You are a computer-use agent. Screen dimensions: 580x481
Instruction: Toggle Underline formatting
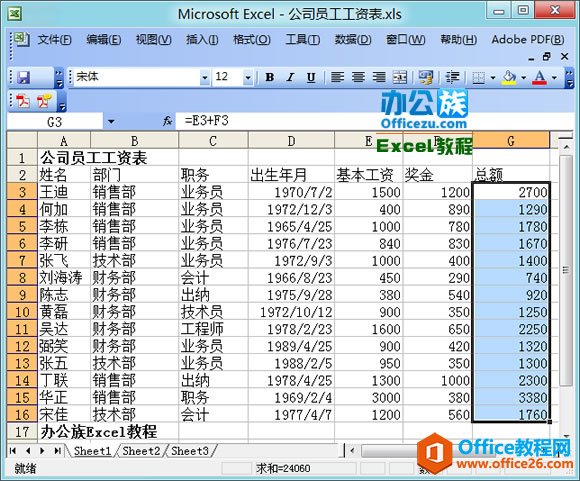311,77
